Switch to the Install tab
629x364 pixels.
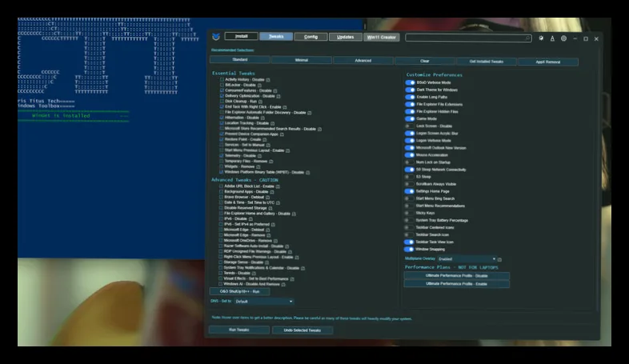241,36
